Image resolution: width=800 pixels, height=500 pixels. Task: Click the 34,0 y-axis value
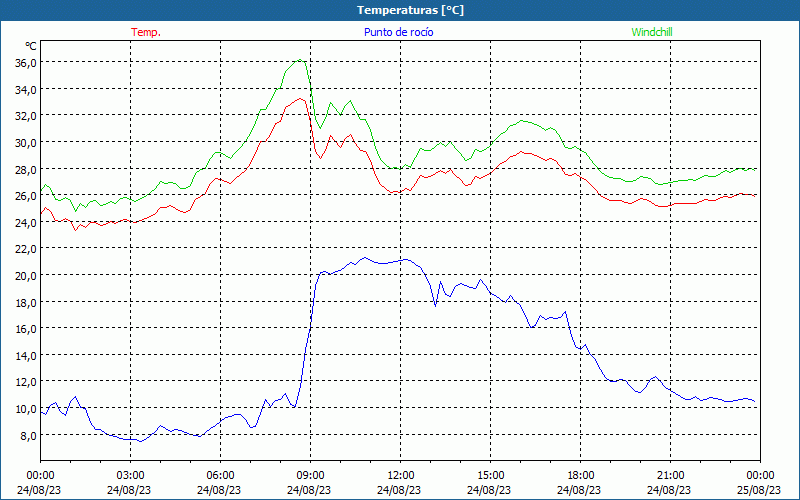tap(26, 89)
